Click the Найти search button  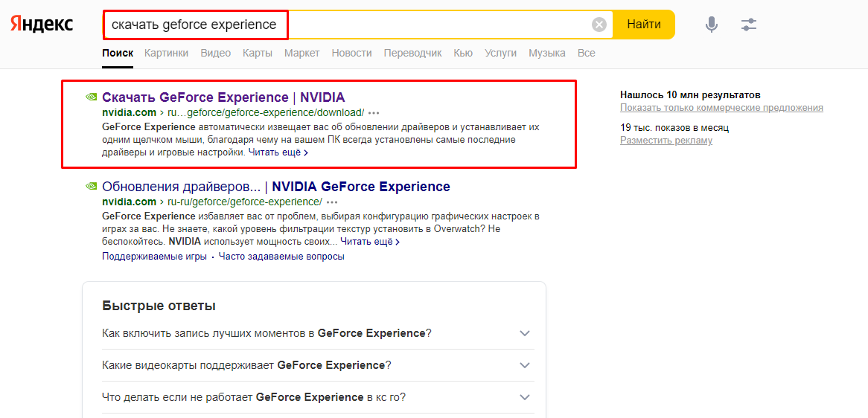(x=644, y=25)
